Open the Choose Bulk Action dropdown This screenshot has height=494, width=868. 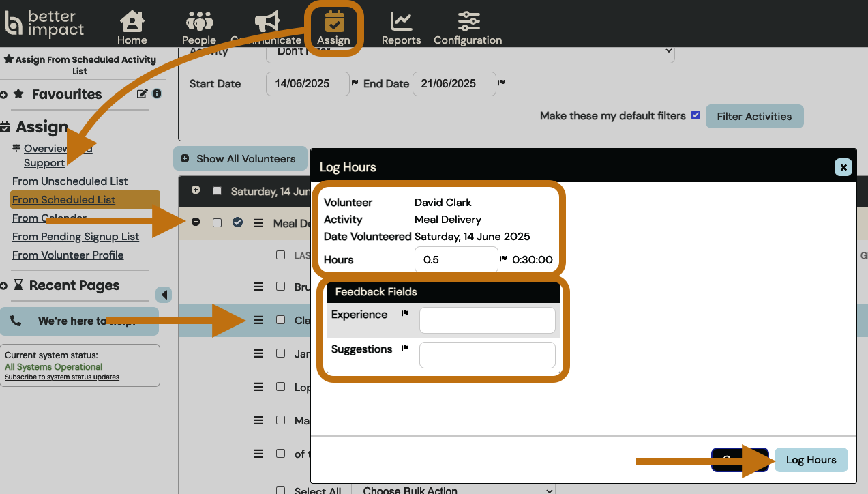point(453,489)
